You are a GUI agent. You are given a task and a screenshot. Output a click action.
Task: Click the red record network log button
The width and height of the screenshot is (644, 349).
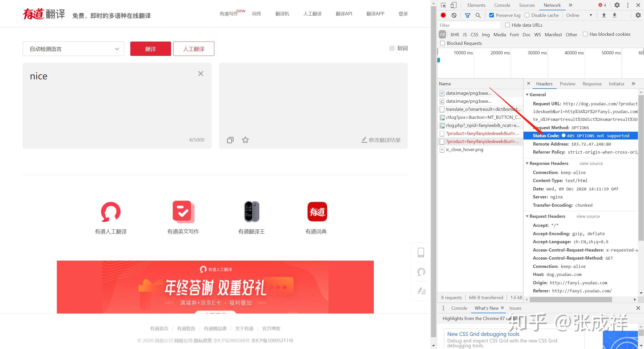click(443, 15)
